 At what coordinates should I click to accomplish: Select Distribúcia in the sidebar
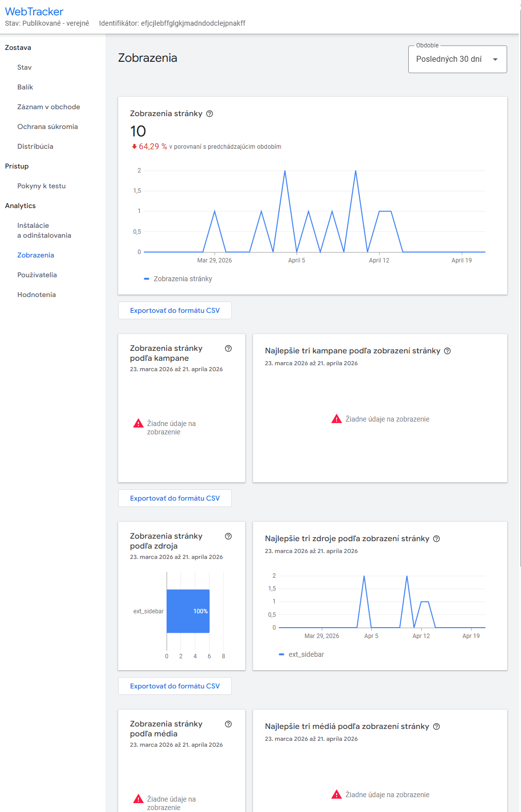[x=35, y=146]
